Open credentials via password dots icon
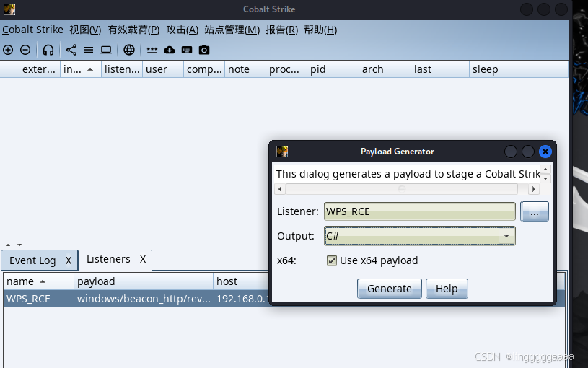 point(152,50)
